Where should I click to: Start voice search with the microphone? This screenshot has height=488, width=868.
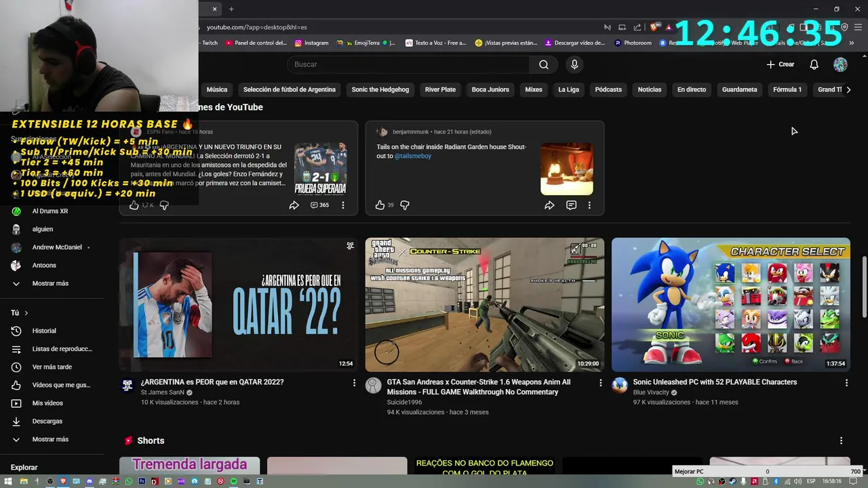pos(574,64)
